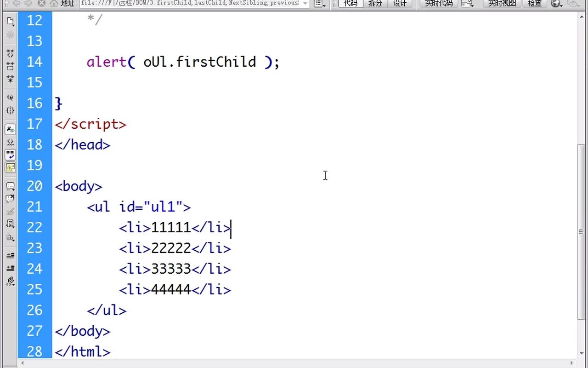The image size is (588, 368).
Task: Click the alert( oUl.firstChild ) code line
Action: point(183,62)
